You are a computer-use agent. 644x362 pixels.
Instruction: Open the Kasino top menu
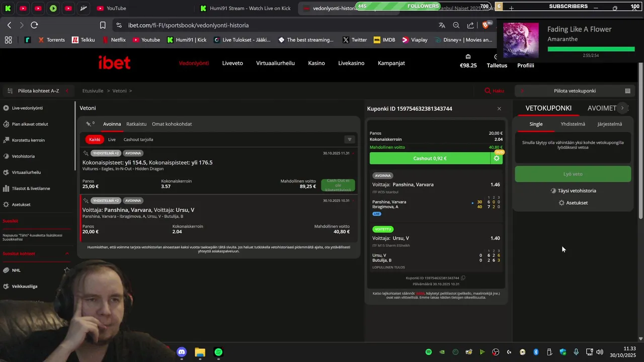(x=316, y=63)
